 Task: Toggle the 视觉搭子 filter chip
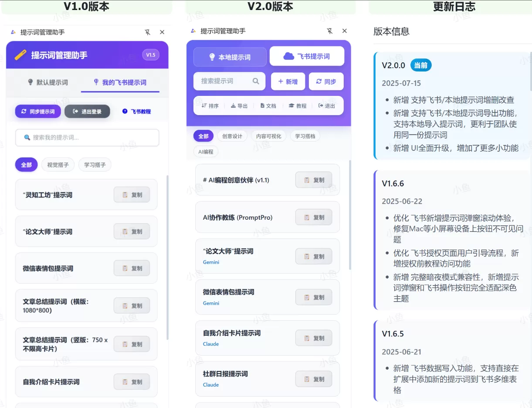[58, 165]
